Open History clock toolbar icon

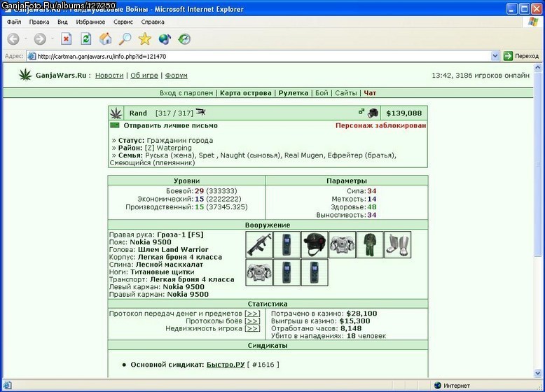(184, 38)
